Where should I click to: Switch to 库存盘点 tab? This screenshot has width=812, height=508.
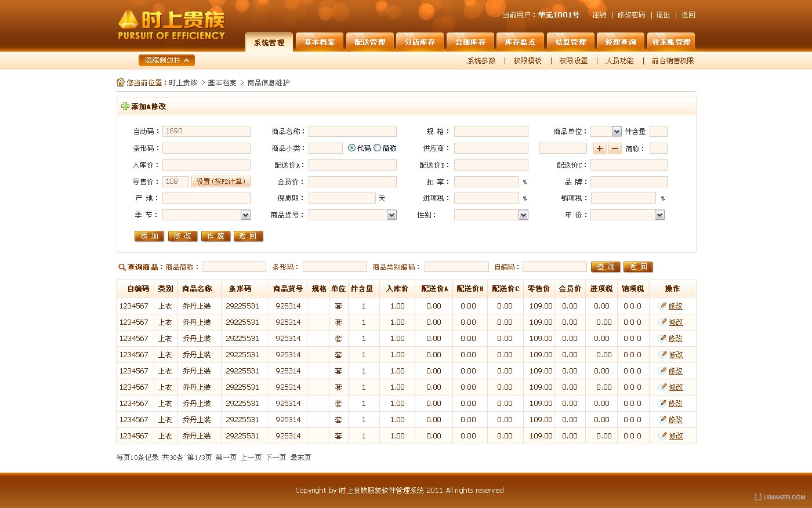point(520,42)
